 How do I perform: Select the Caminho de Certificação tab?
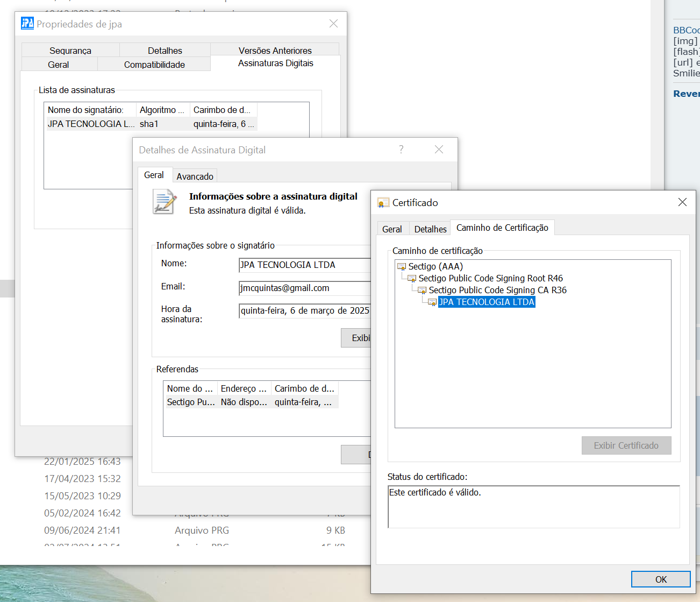(502, 228)
